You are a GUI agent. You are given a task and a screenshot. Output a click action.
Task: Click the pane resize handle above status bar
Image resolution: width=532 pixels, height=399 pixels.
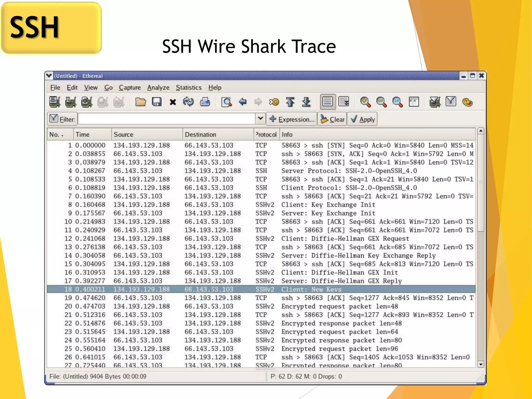point(265,369)
